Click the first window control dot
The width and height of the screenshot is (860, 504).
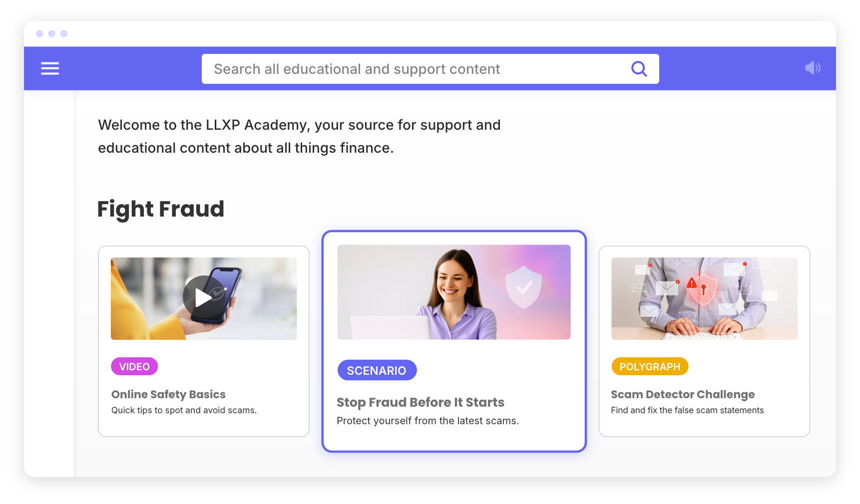point(39,33)
